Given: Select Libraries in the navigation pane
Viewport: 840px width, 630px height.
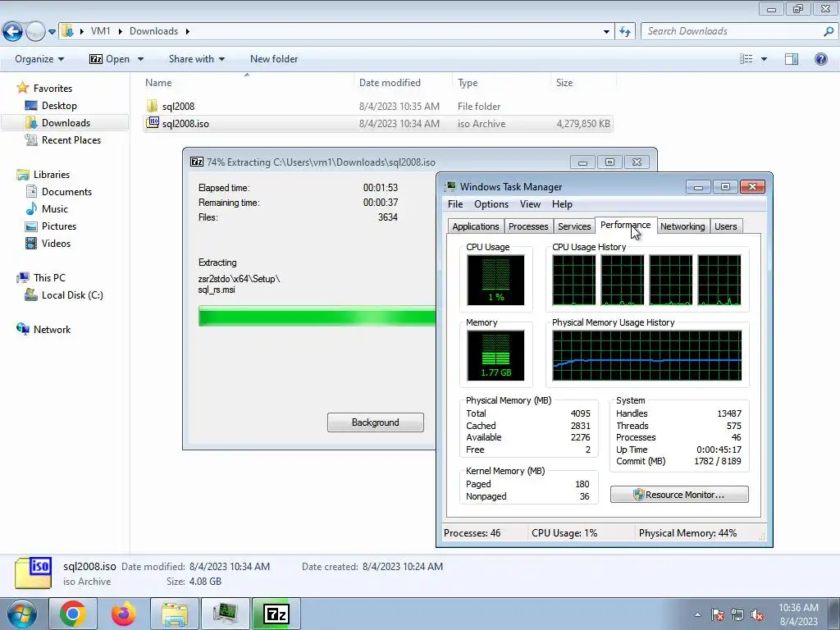Looking at the screenshot, I should pos(52,175).
